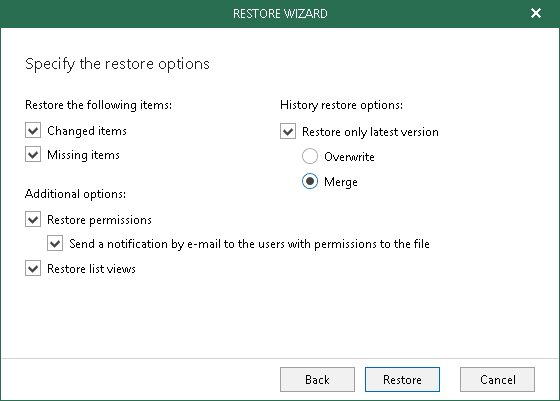This screenshot has width=560, height=401.
Task: Uncheck Restore only latest version
Action: pyautogui.click(x=288, y=131)
